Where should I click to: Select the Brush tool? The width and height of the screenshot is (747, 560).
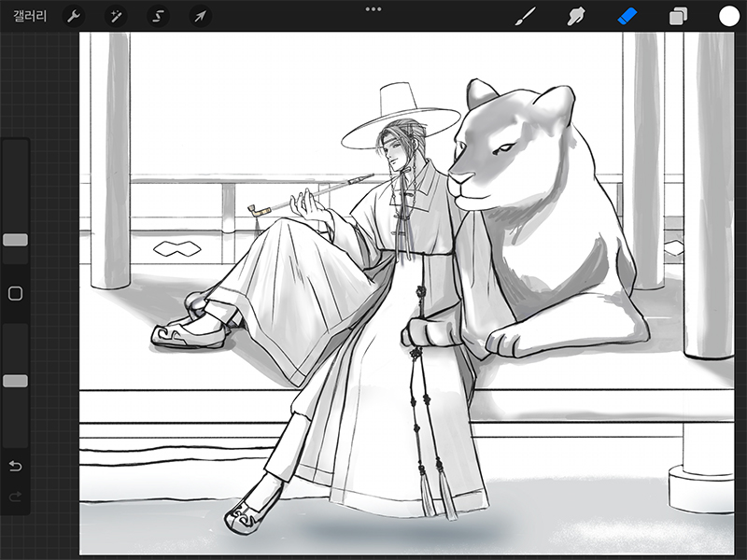(526, 16)
